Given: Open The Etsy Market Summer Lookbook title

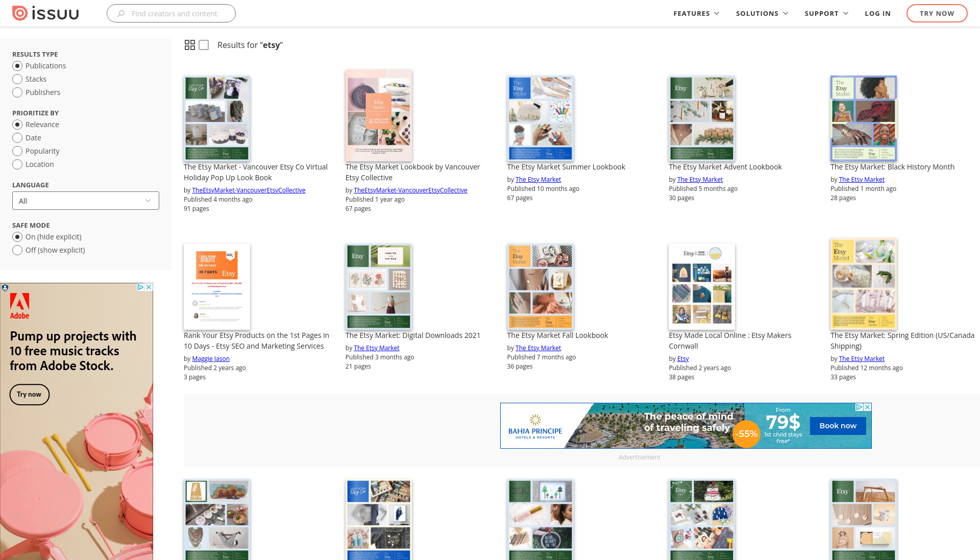Looking at the screenshot, I should coord(566,167).
